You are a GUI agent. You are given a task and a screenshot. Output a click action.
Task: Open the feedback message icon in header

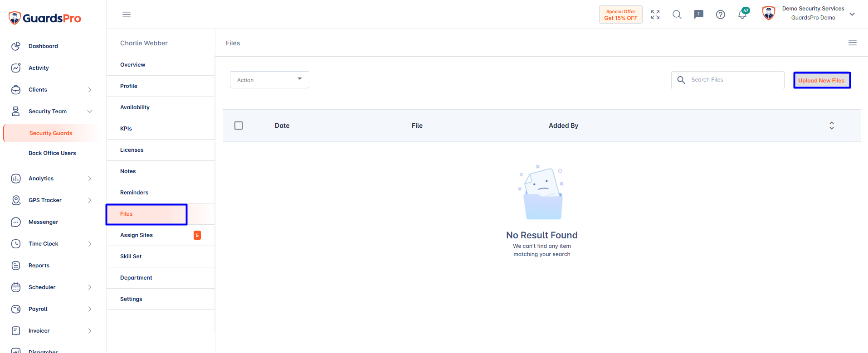[x=699, y=15]
